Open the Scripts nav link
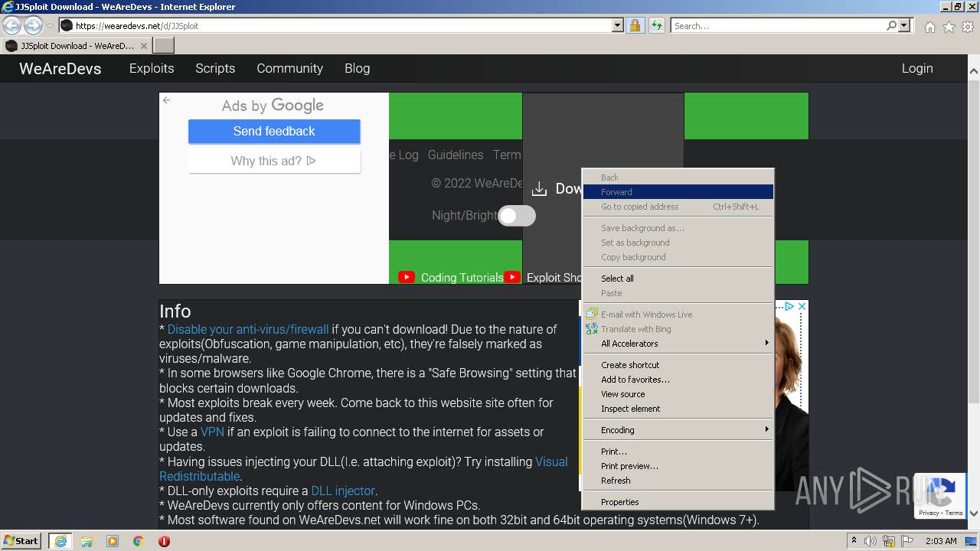The height and width of the screenshot is (551, 980). click(215, 68)
